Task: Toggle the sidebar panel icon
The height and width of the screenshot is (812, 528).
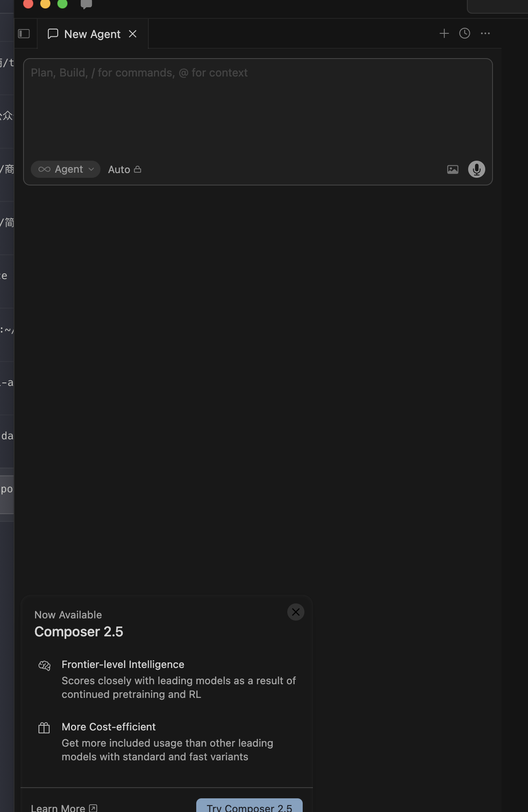Action: click(x=24, y=34)
